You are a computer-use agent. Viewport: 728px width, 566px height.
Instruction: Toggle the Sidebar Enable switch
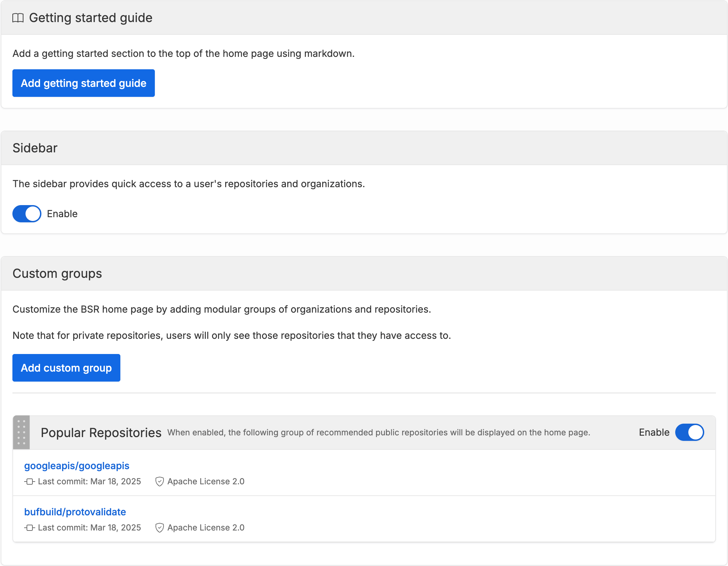27,214
